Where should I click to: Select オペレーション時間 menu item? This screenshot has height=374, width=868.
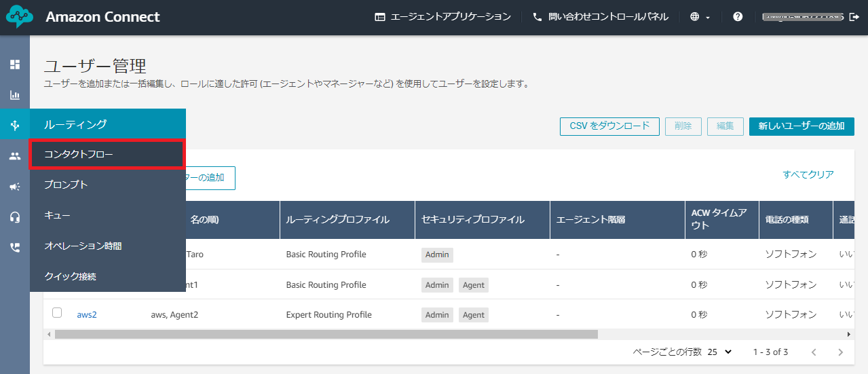point(107,246)
